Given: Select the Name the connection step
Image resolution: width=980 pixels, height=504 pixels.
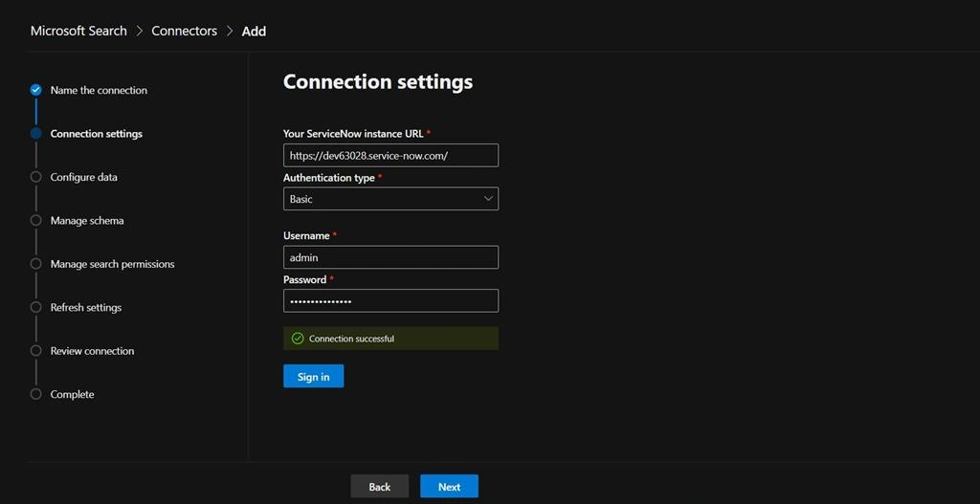Looking at the screenshot, I should pos(99,90).
